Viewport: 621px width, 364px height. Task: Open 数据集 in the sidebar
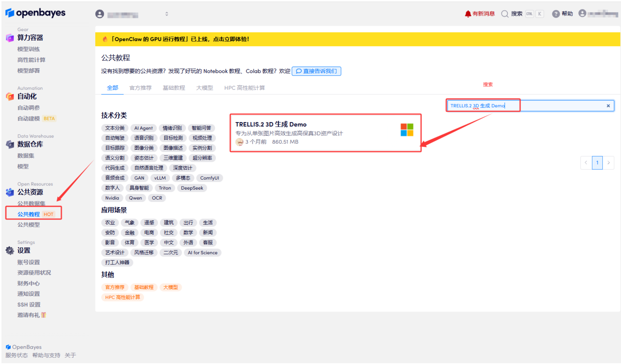26,156
